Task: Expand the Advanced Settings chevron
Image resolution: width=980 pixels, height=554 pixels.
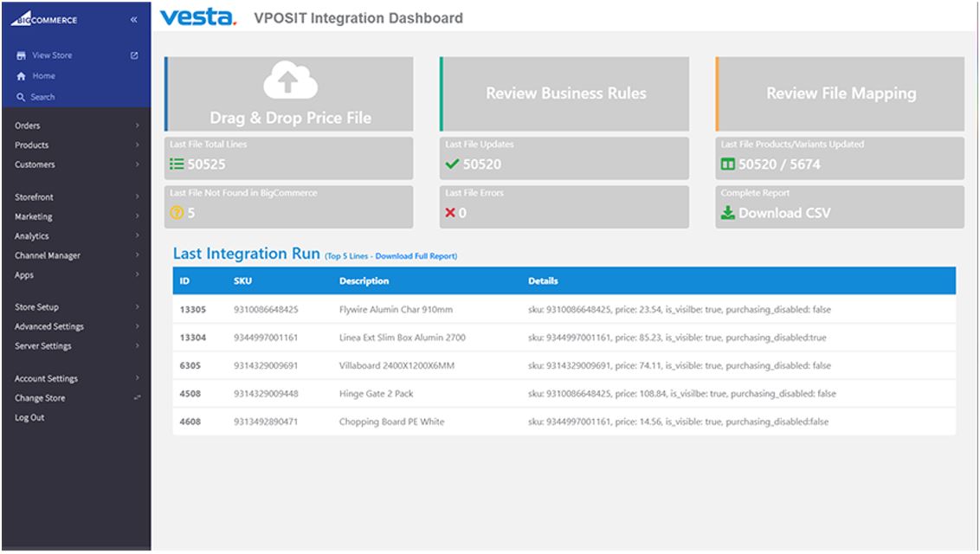Action: coord(137,326)
